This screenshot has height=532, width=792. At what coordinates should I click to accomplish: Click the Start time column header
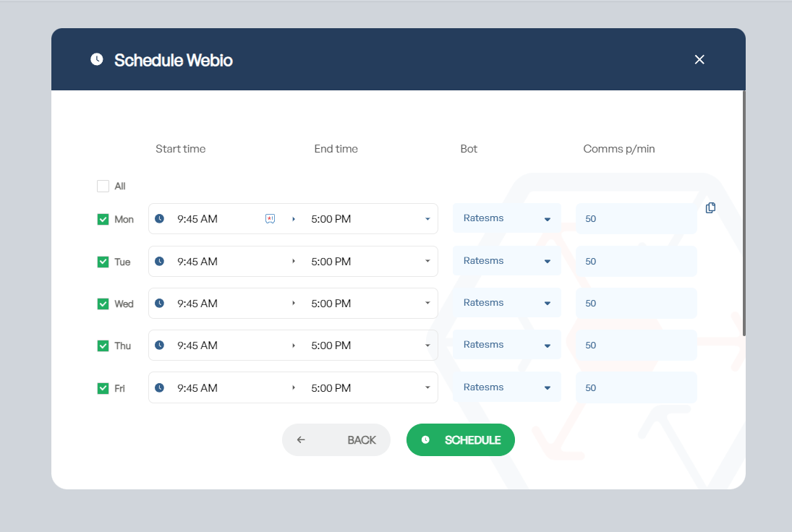[180, 149]
